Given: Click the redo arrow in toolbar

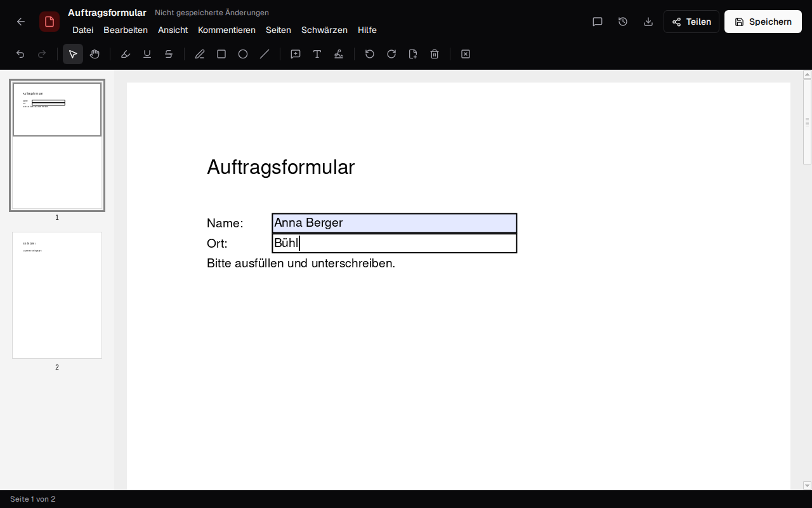Looking at the screenshot, I should pos(42,54).
